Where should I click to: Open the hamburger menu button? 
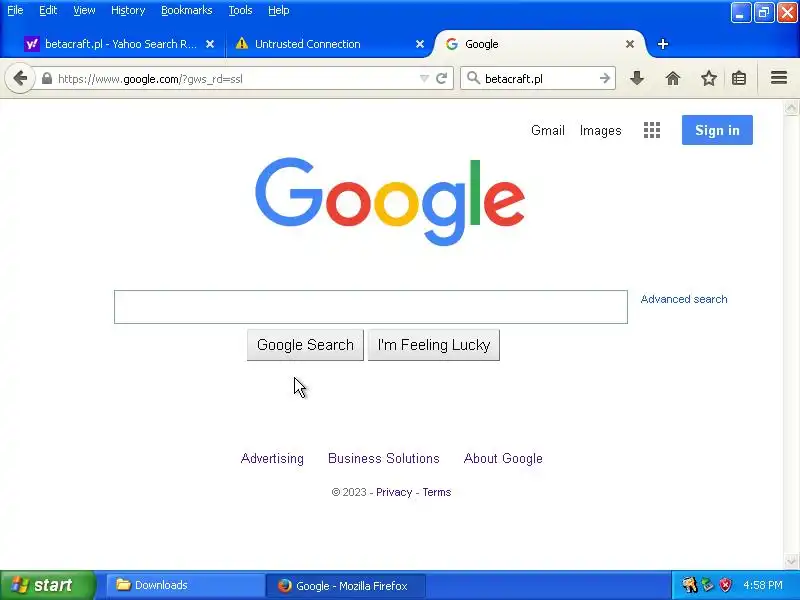779,78
